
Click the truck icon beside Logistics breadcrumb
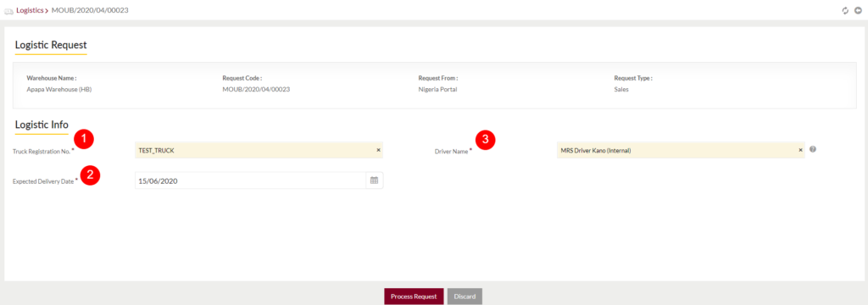click(x=8, y=11)
